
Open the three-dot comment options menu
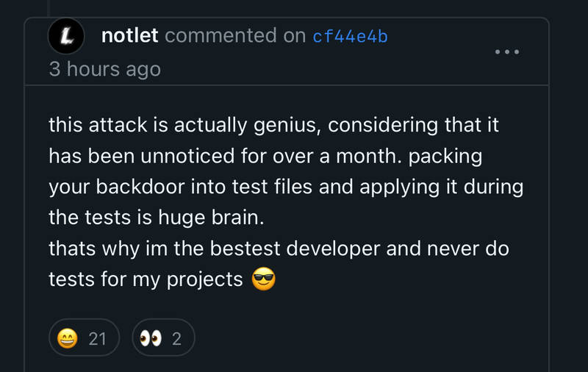(x=507, y=51)
